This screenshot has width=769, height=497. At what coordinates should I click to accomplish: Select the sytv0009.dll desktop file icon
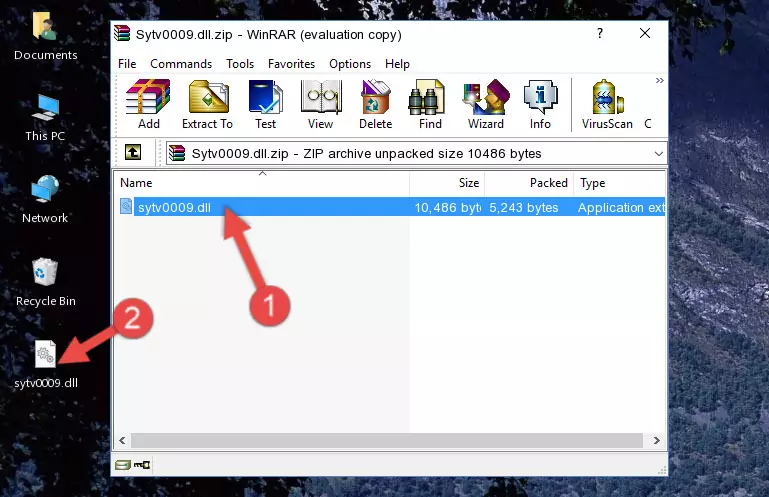click(46, 365)
